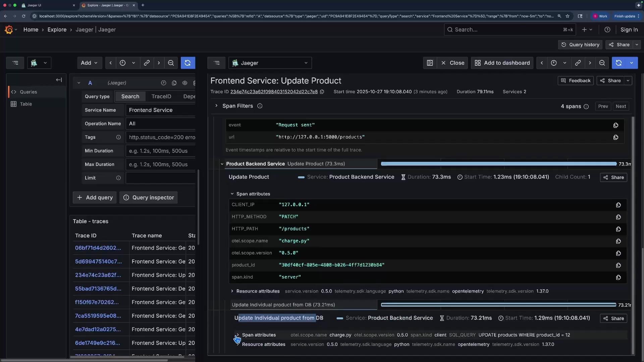
Task: Open trace 06bf71d4d2602 link in table
Action: (x=98, y=248)
